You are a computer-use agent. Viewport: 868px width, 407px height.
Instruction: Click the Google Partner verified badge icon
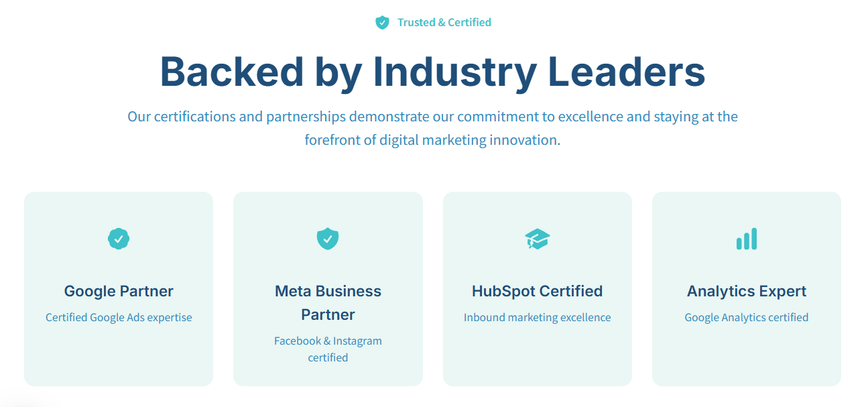tap(119, 238)
